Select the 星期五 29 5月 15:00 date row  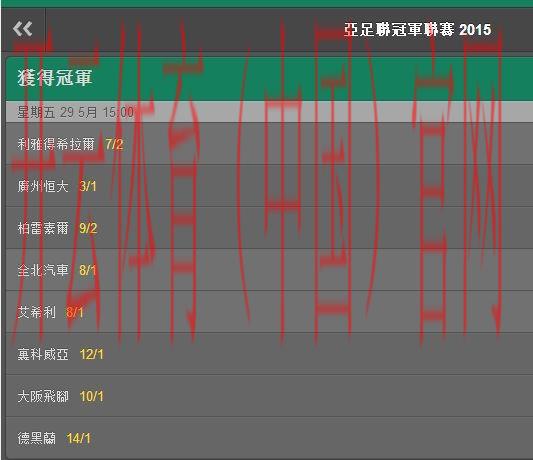coord(270,112)
